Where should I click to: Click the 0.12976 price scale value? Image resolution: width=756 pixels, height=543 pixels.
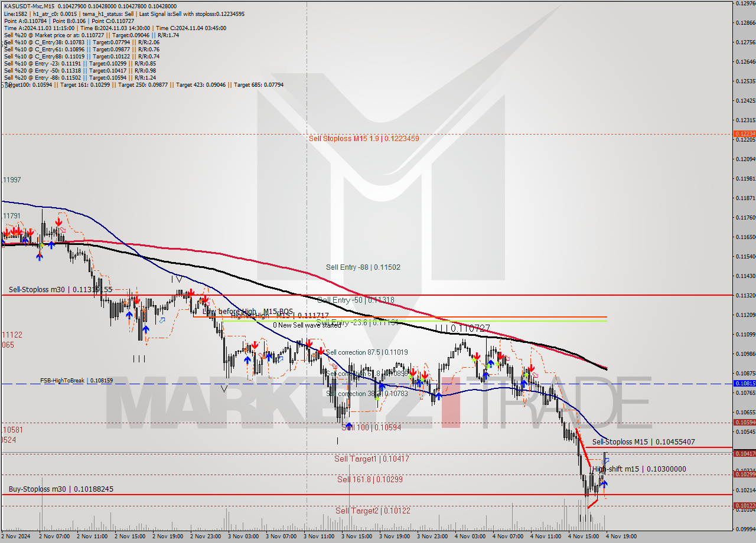pos(745,4)
